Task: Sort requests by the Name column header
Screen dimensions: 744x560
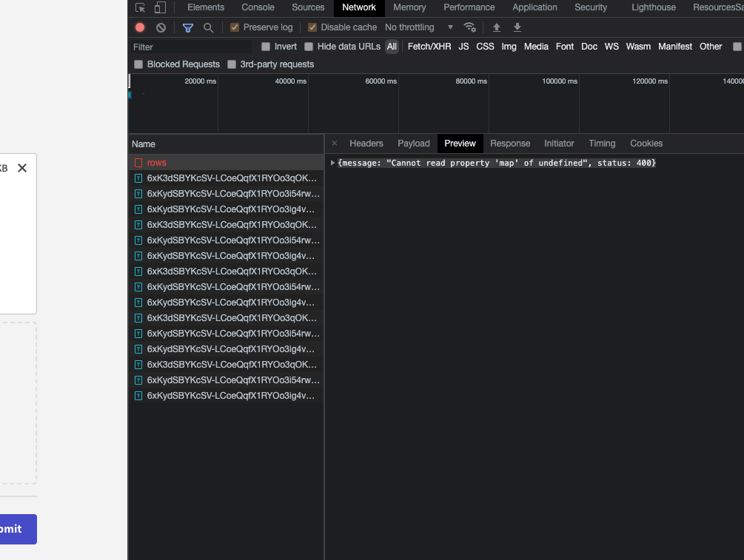Action: pyautogui.click(x=226, y=144)
